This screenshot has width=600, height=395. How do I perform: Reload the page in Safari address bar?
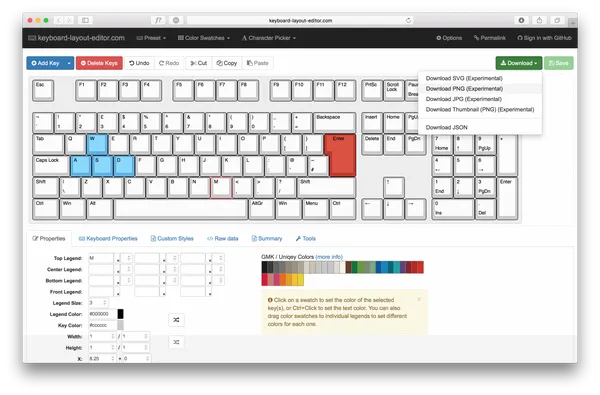click(x=408, y=20)
